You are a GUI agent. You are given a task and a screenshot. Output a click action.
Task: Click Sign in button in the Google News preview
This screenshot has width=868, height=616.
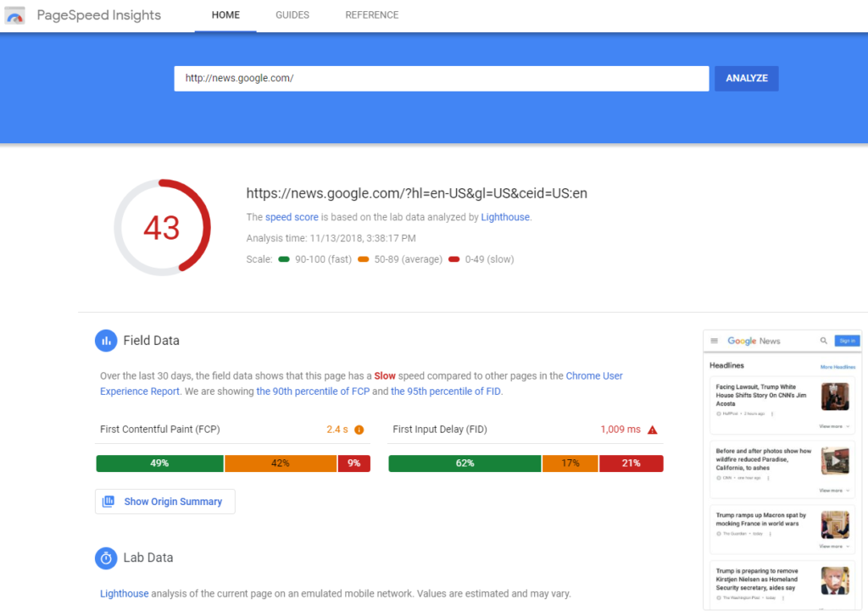click(x=847, y=341)
